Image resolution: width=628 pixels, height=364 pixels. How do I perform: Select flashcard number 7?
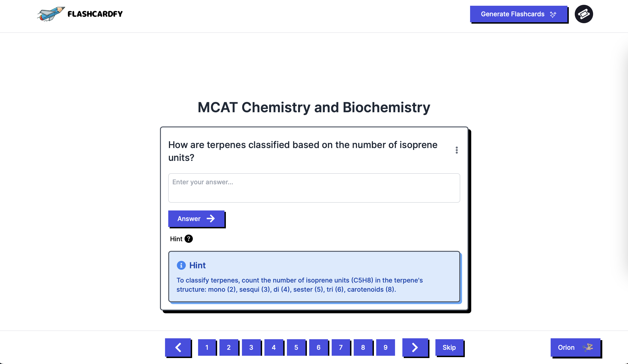click(341, 347)
